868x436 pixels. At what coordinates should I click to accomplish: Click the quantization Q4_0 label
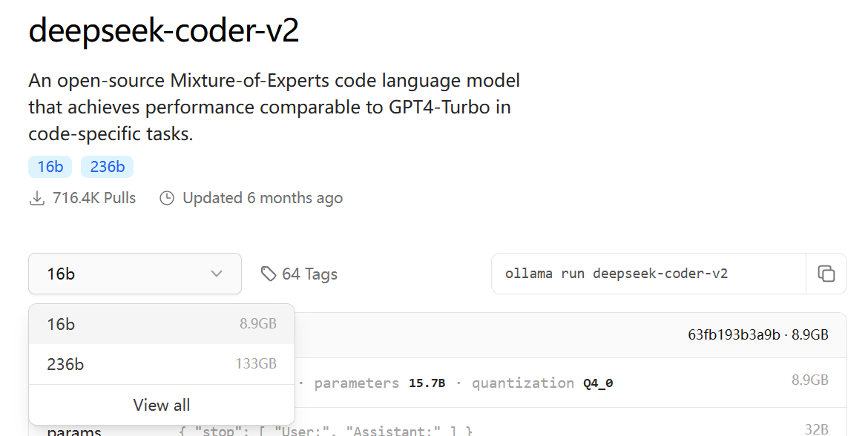(x=542, y=383)
